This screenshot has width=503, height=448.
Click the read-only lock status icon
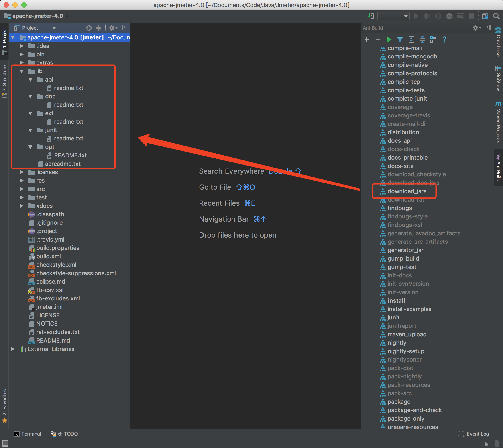point(485,444)
